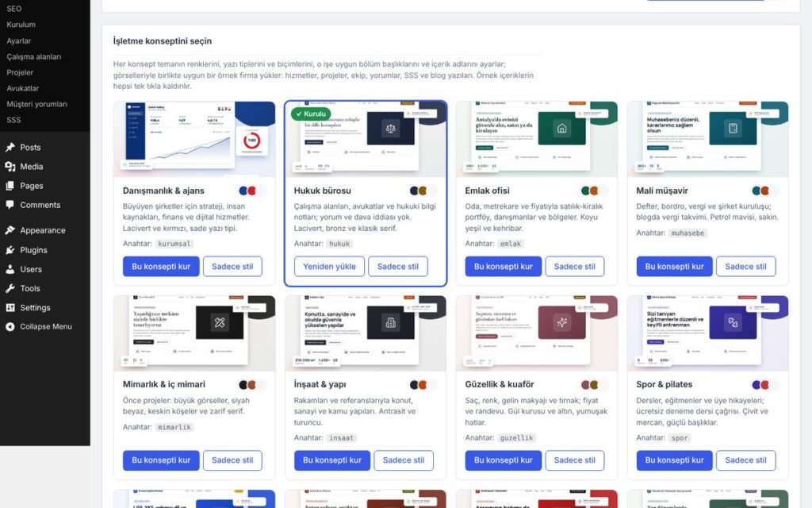Viewport: 812px width, 508px height.
Task: Install the Mali müşavir concept
Action: tap(674, 267)
